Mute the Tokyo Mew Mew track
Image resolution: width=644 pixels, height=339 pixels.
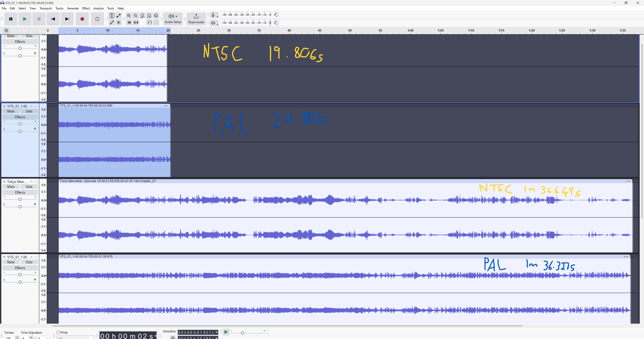click(11, 187)
